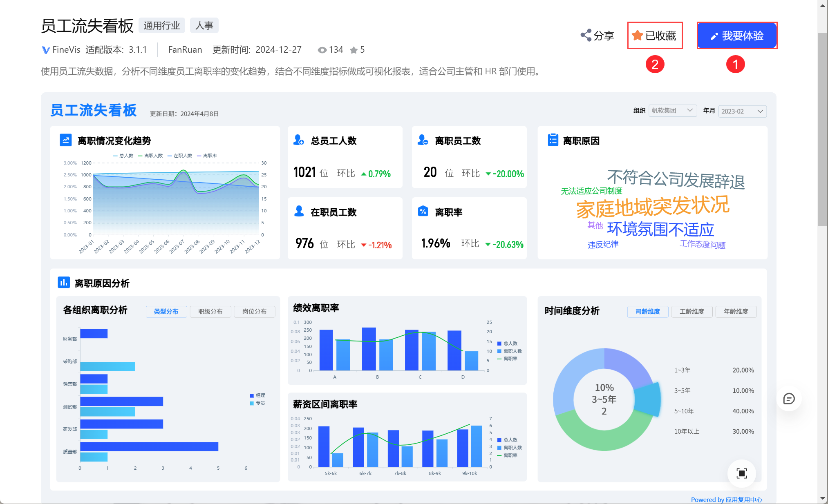Image resolution: width=828 pixels, height=504 pixels.
Task: Toggle the 离职人数 legend in trend chart
Action: pyautogui.click(x=151, y=156)
